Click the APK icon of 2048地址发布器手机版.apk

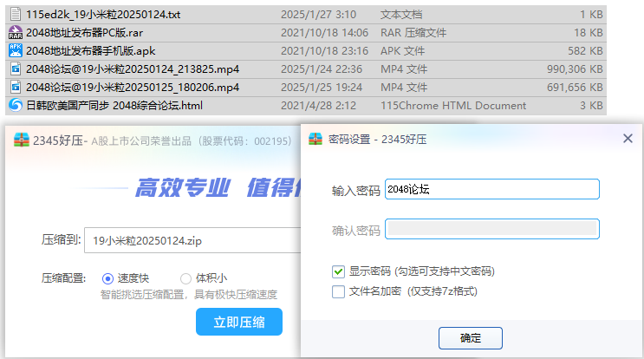16,50
